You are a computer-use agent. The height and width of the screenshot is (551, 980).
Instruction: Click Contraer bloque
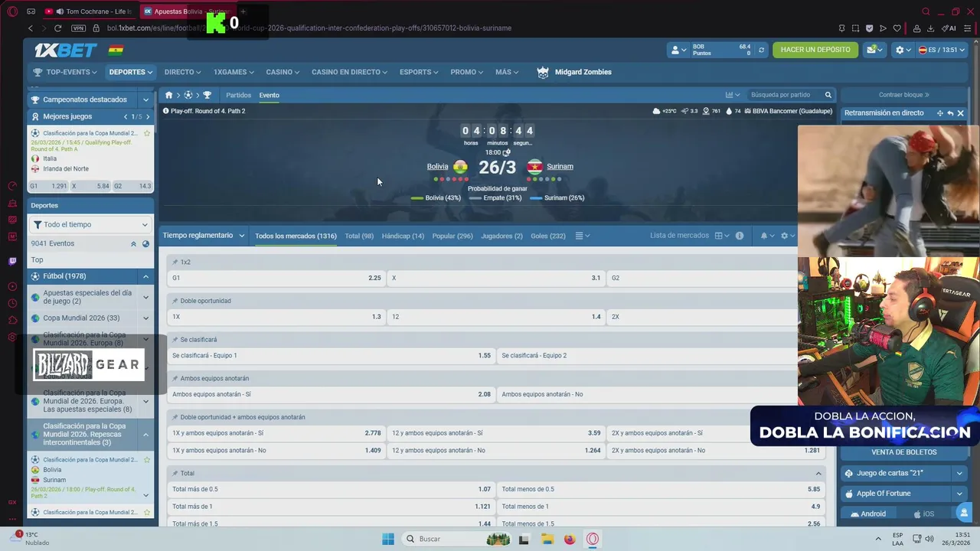(x=903, y=95)
